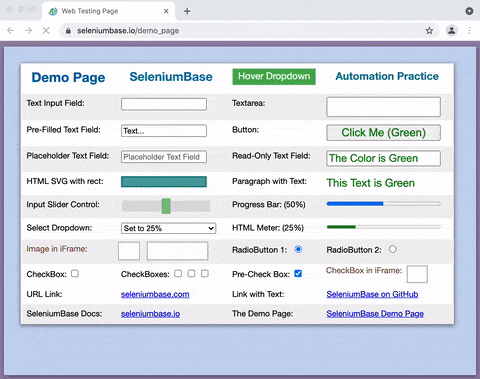This screenshot has height=379, width=480.
Task: Tick the first of the CheckBoxes
Action: click(x=178, y=274)
